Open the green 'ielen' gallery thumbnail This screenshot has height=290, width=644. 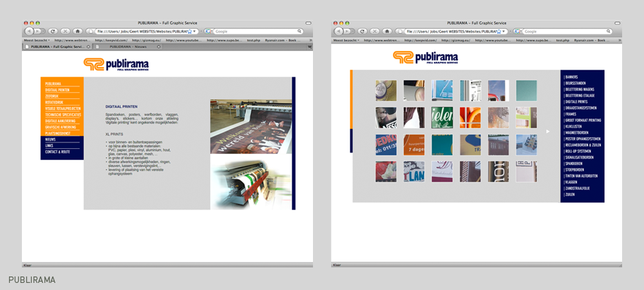(442, 117)
